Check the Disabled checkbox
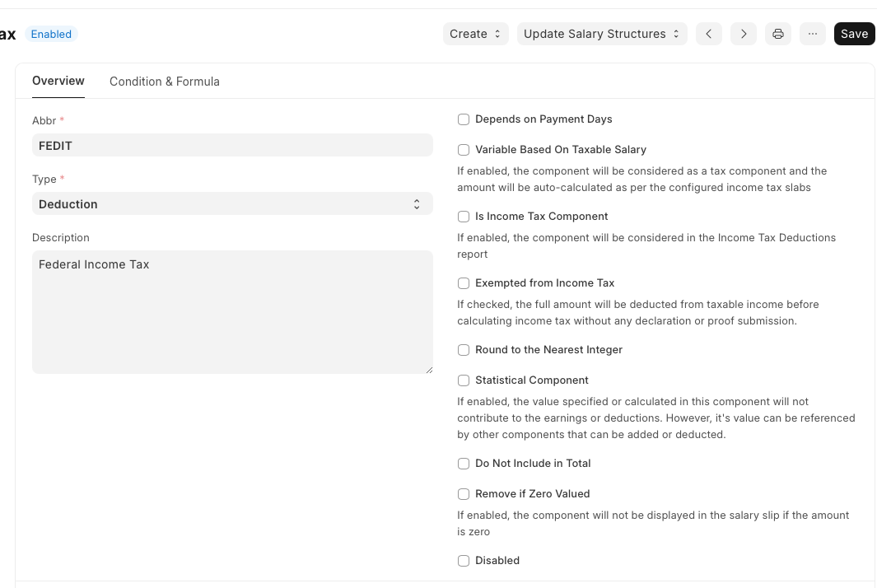The height and width of the screenshot is (588, 877). point(463,561)
